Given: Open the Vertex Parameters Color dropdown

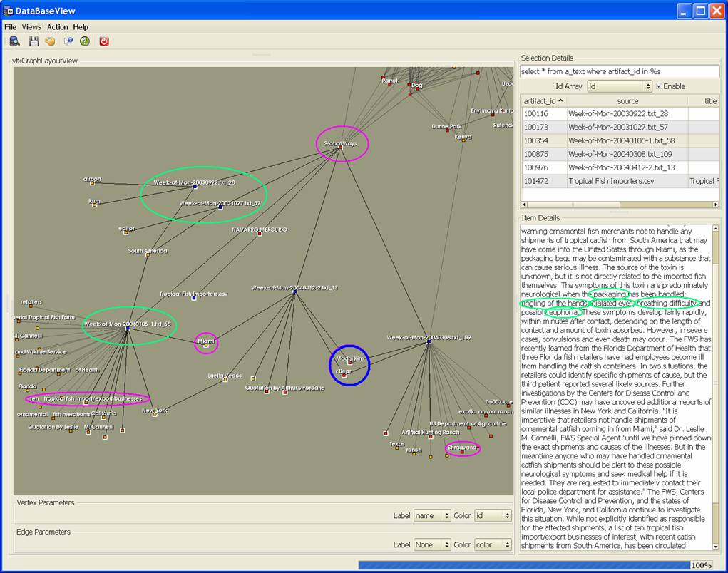Looking at the screenshot, I should click(x=493, y=515).
